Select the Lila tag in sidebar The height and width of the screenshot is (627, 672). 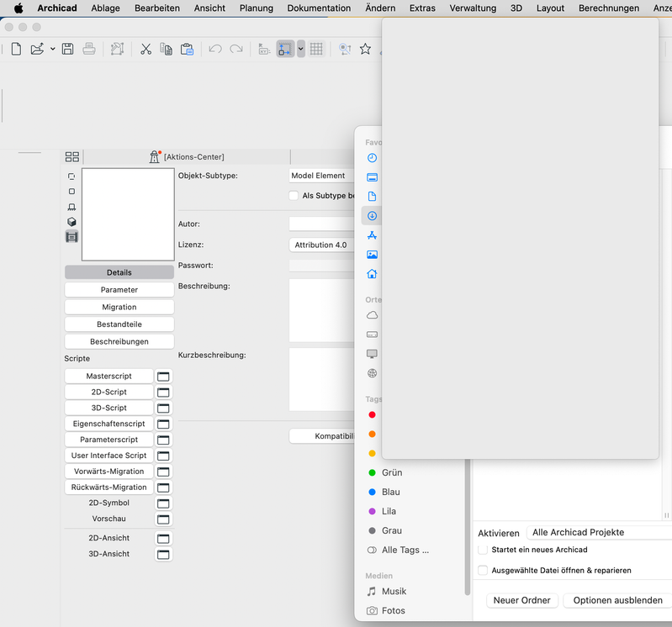[389, 511]
